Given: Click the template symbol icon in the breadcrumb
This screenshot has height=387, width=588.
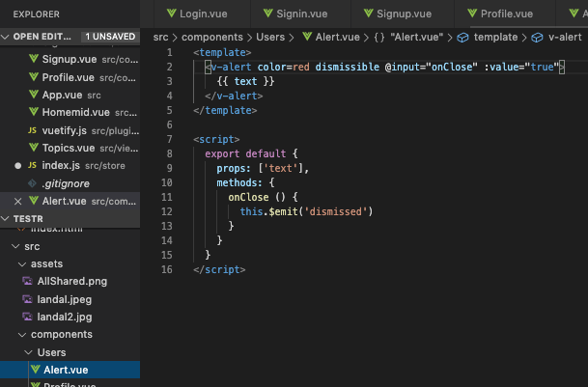Looking at the screenshot, I should coord(462,37).
